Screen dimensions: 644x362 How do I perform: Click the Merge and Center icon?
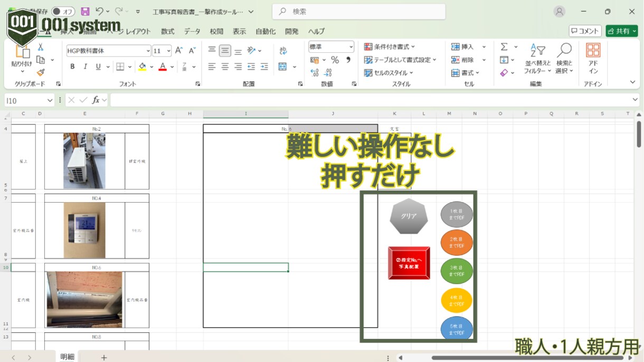pos(283,66)
